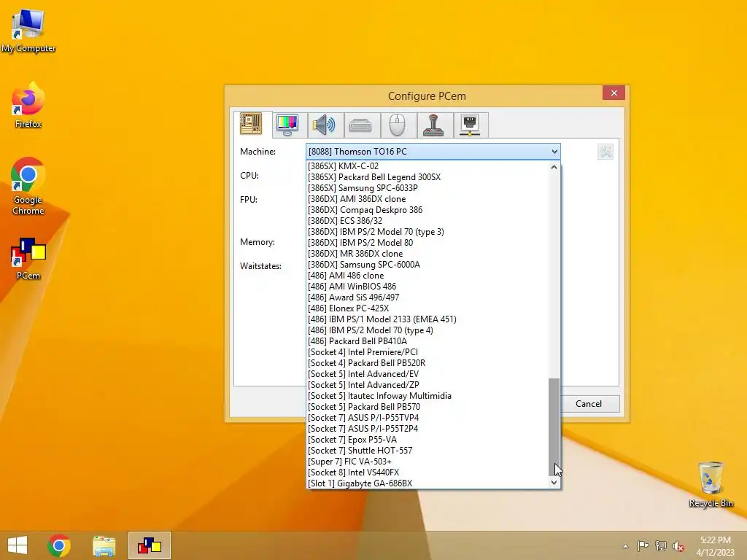747x560 pixels.
Task: Click the Cancel button
Action: pos(589,404)
